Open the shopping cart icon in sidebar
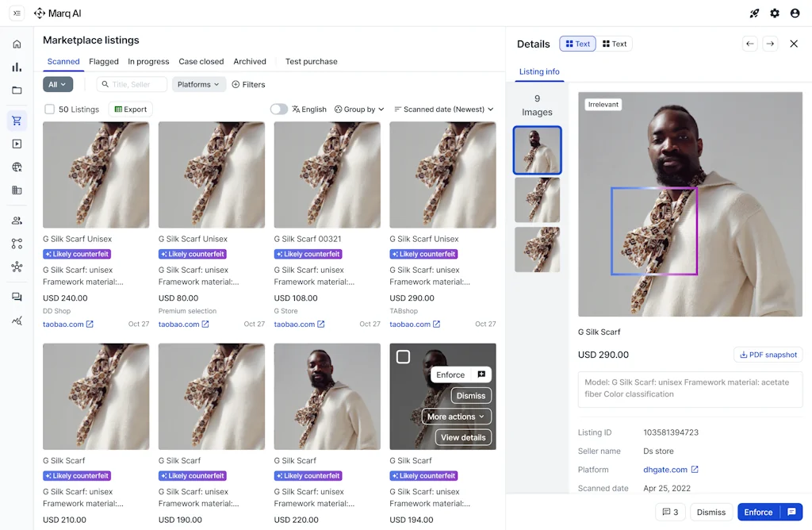812x530 pixels. point(17,121)
